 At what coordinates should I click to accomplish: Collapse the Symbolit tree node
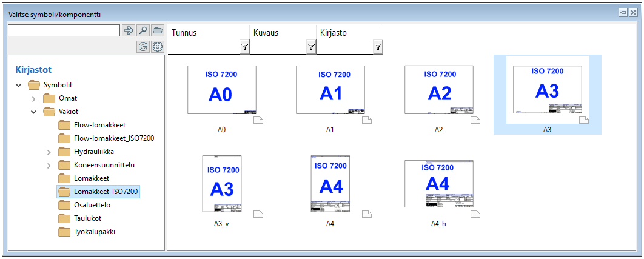click(18, 86)
